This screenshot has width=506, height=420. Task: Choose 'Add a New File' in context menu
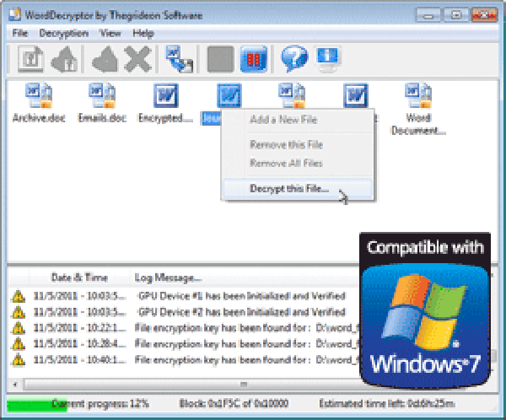283,120
